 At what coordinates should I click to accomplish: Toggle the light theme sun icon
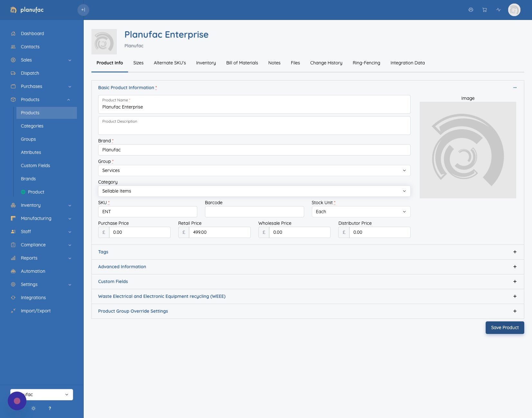coord(33,408)
